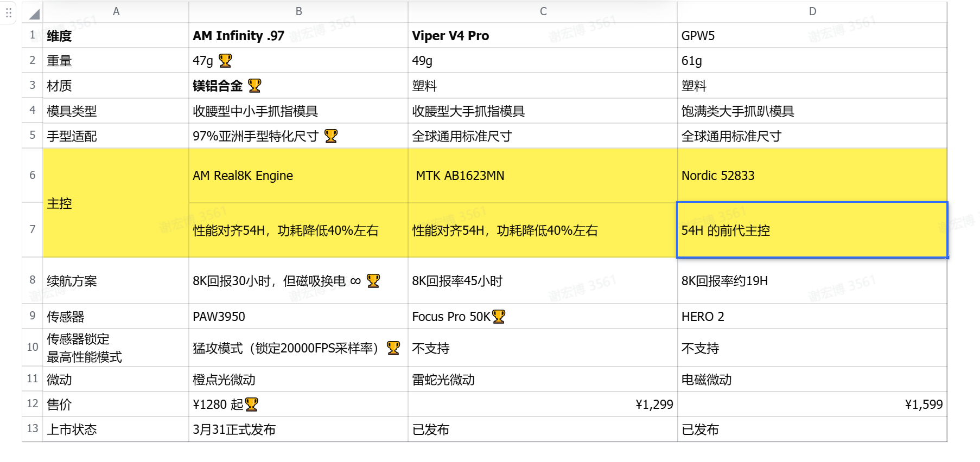Select the Nordic 52833 cell
The image size is (980, 462).
point(812,176)
